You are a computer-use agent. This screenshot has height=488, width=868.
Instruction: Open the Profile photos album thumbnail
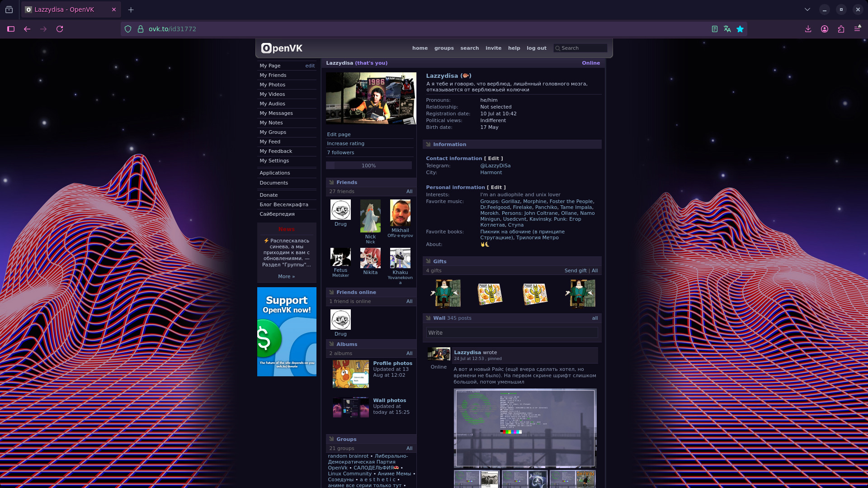350,374
